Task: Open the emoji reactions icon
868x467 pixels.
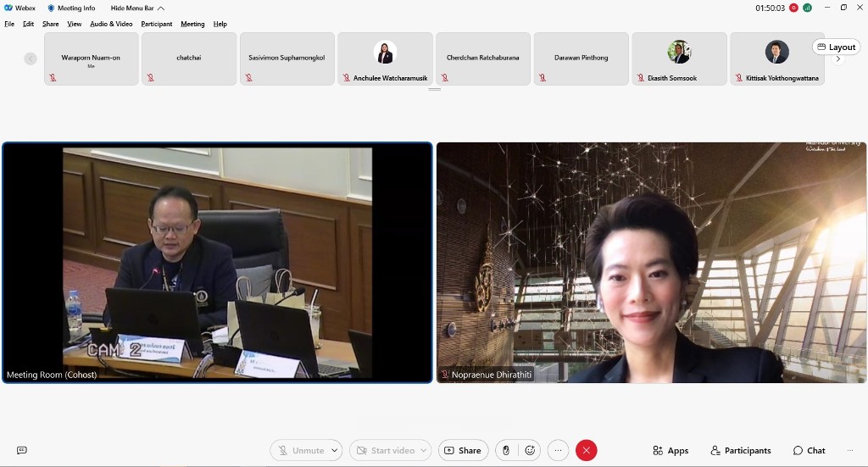Action: click(x=531, y=451)
